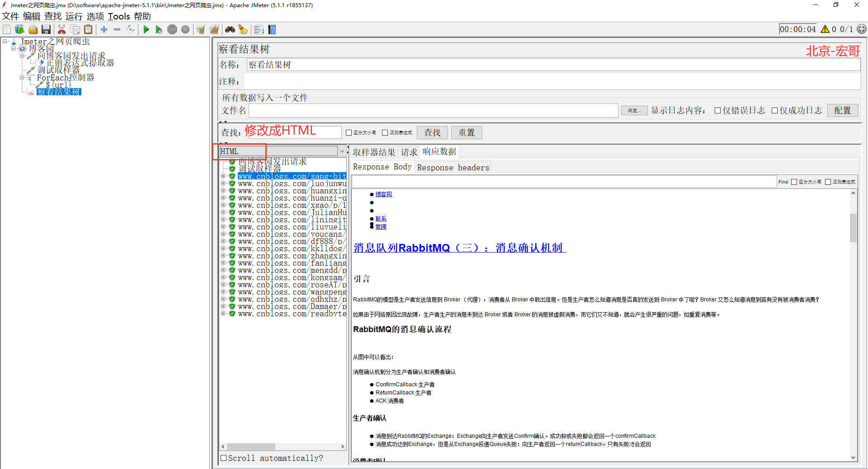Click the response body vertical scrollbar thumb
This screenshot has width=868, height=469.
tap(853, 228)
